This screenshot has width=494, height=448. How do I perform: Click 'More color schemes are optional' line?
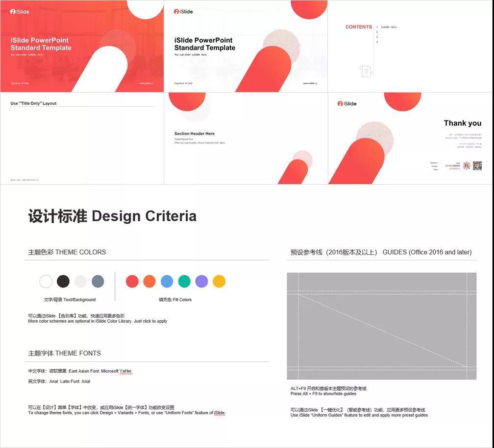click(x=98, y=321)
